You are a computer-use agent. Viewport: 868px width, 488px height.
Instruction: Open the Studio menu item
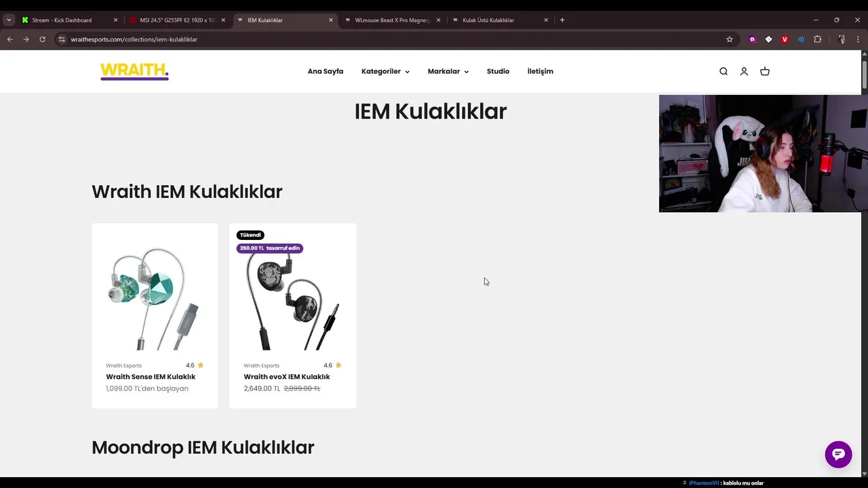click(498, 71)
